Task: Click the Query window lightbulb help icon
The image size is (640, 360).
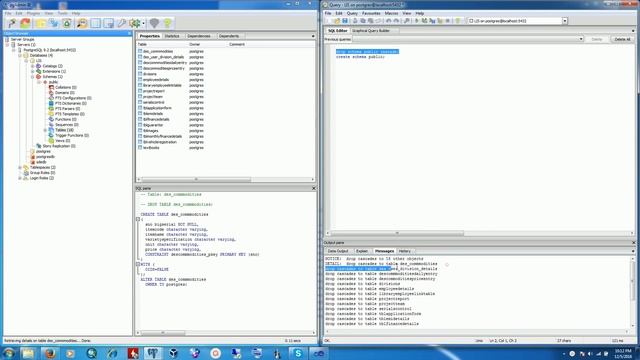Action: click(458, 21)
